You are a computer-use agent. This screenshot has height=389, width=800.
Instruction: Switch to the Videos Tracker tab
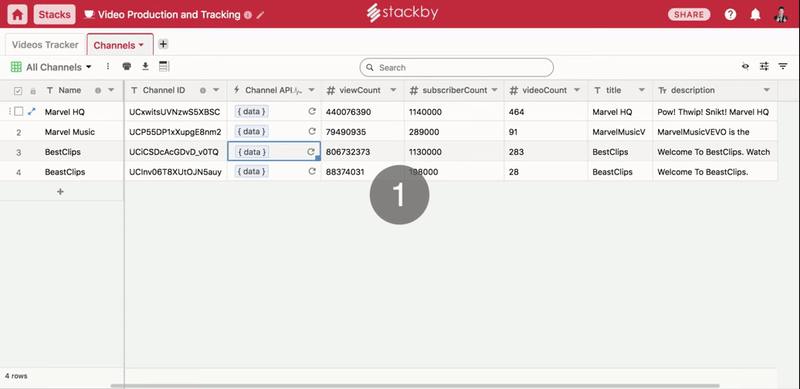(x=45, y=45)
